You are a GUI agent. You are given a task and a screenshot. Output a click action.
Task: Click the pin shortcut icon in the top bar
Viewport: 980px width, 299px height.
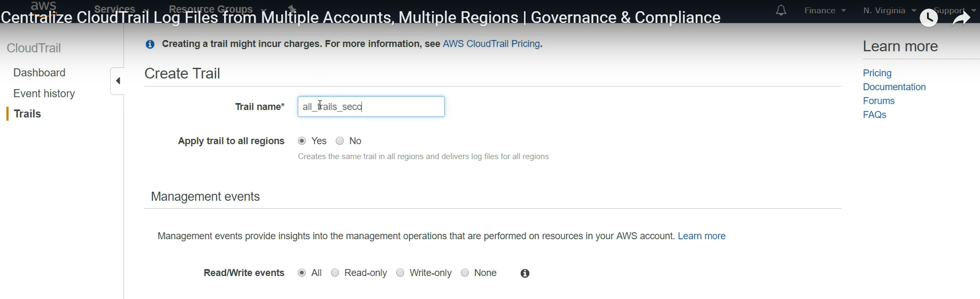292,9
